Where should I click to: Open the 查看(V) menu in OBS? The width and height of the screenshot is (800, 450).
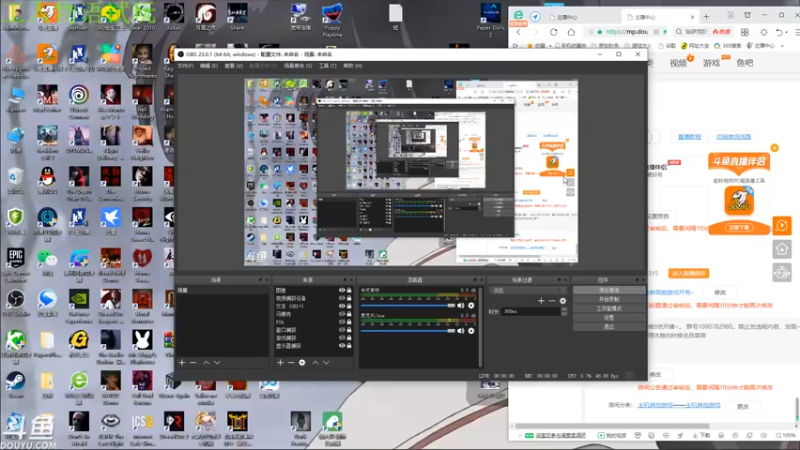point(234,66)
